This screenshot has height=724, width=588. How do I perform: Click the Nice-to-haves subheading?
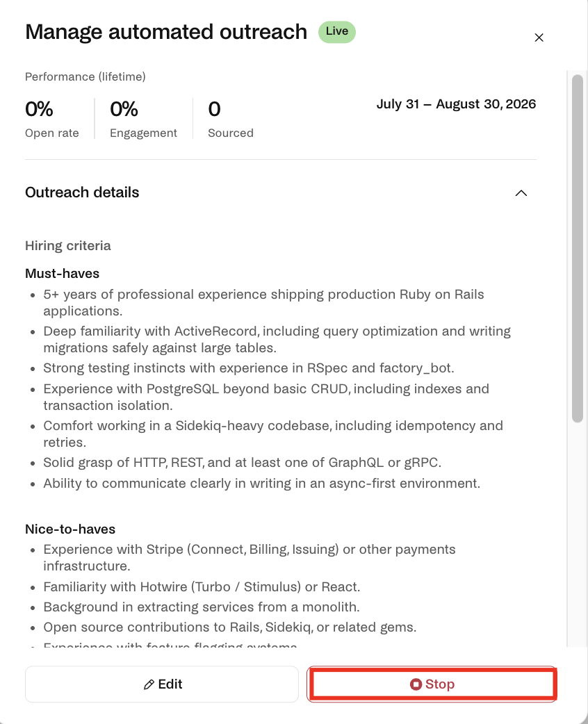[x=70, y=529]
